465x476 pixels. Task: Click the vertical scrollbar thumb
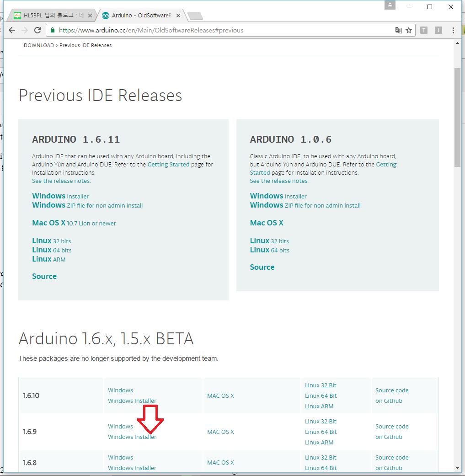coord(457,118)
